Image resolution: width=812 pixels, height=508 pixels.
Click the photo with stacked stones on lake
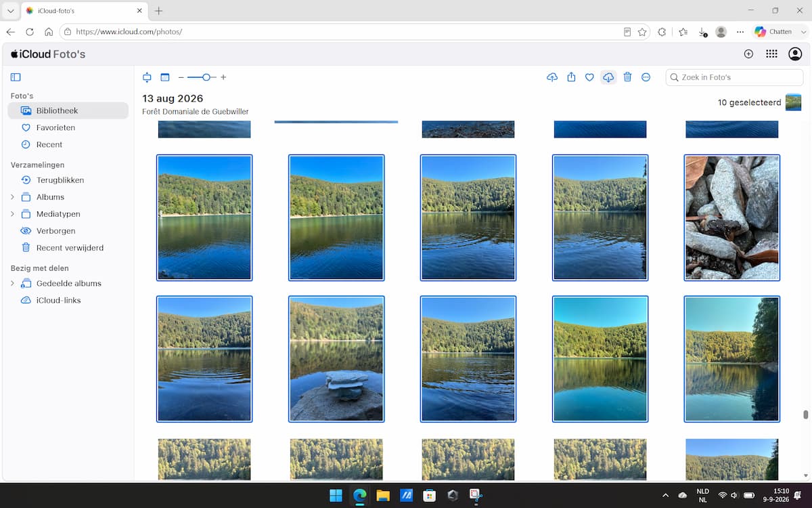(336, 359)
